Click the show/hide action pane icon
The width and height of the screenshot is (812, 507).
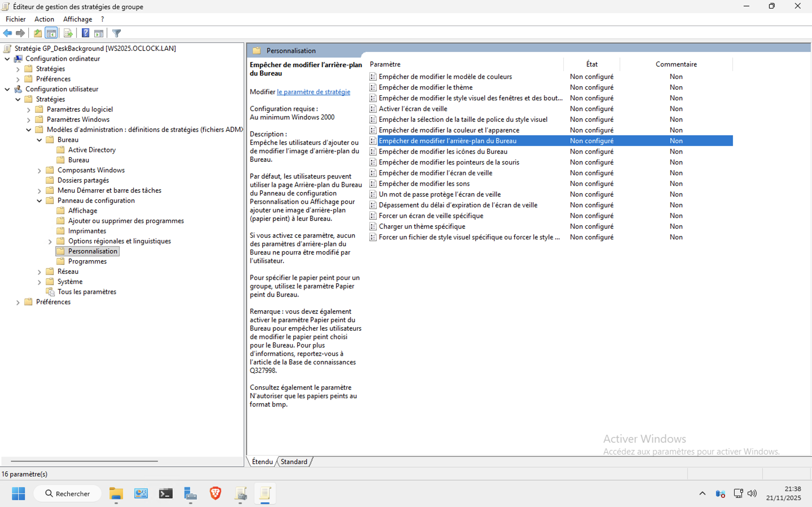point(99,33)
